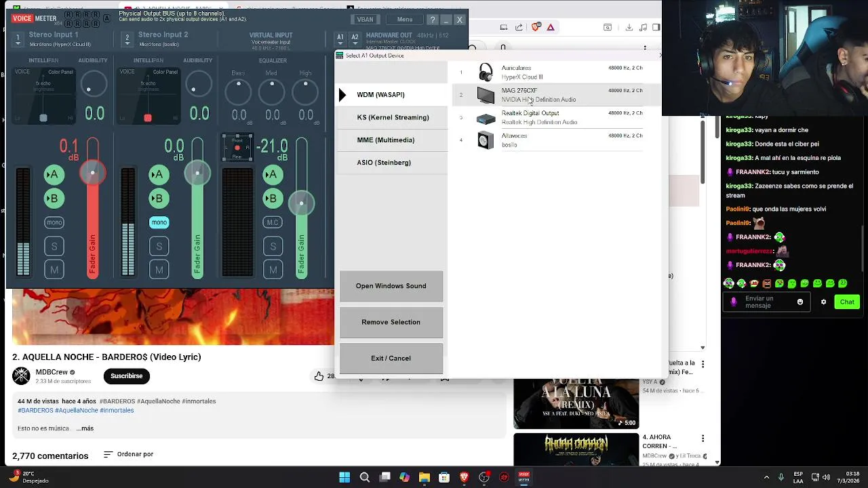Open Voicemeeter help question mark
Screen dimensions: 868x488
[x=432, y=20]
